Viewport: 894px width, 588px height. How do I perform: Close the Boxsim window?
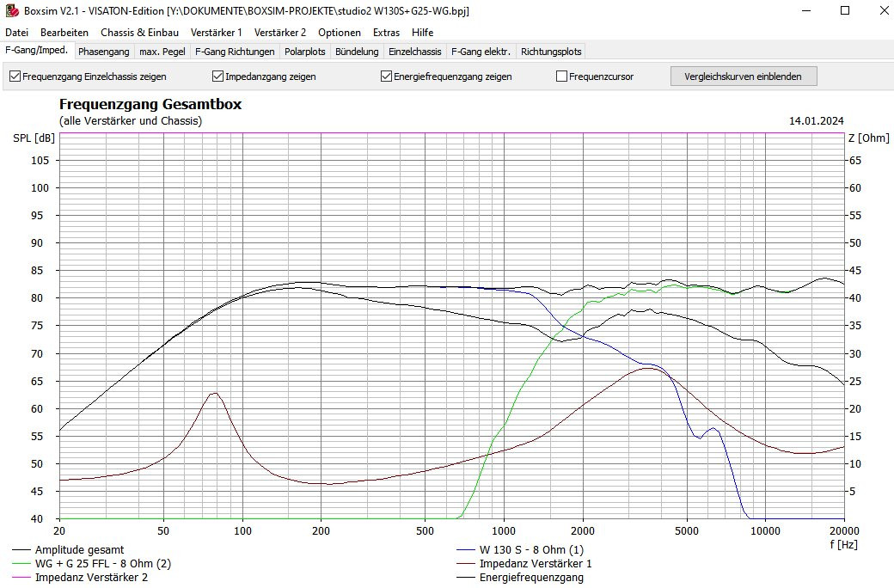(x=883, y=10)
